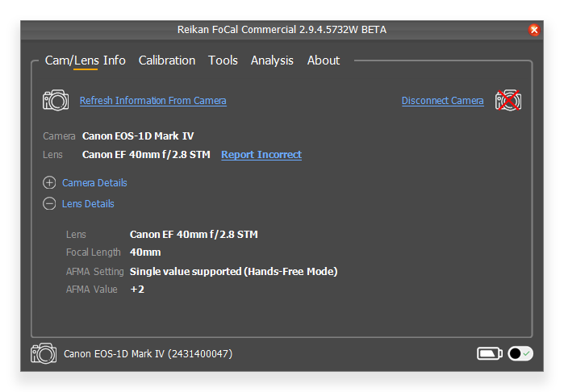564x392 pixels.
Task: Click the Single value supported AFMA setting
Action: 234,272
